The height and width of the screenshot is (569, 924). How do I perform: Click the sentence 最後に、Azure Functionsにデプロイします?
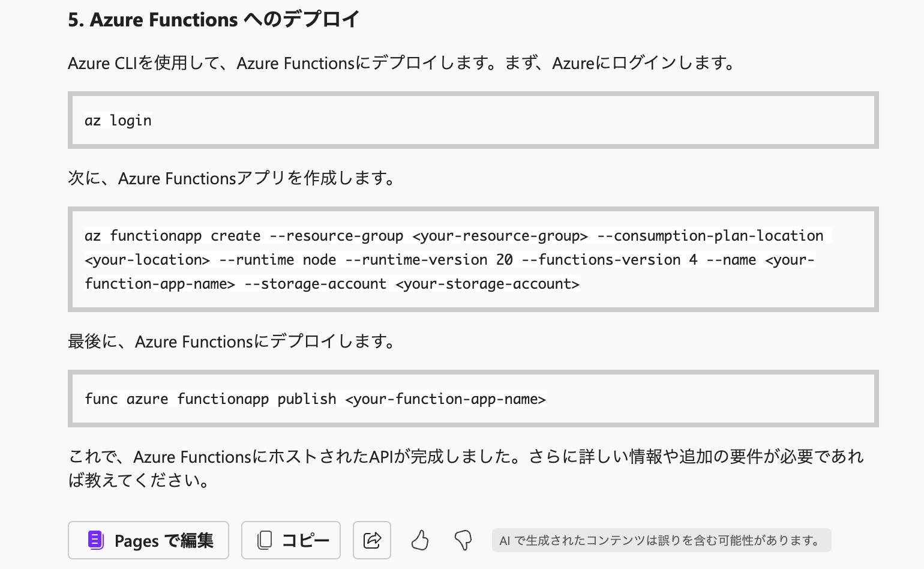click(x=232, y=342)
